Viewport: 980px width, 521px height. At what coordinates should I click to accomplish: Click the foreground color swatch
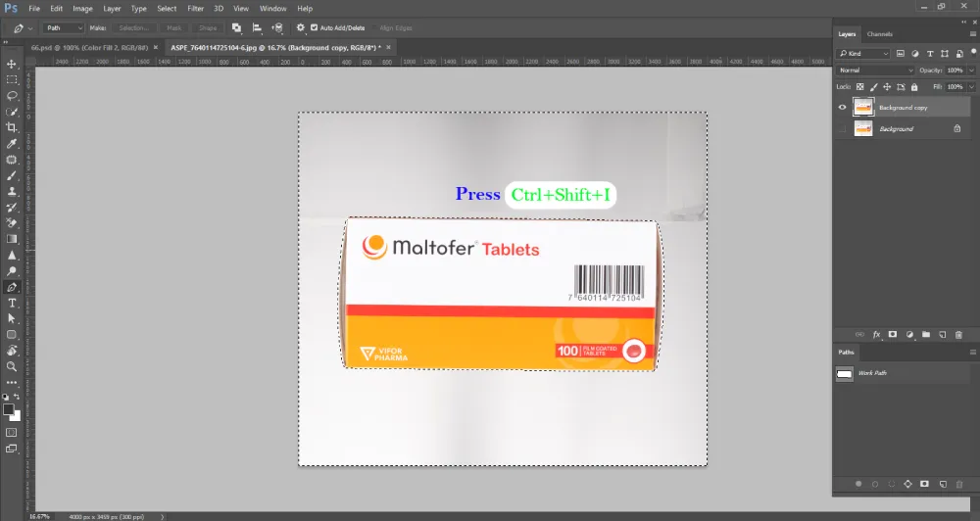tap(8, 409)
